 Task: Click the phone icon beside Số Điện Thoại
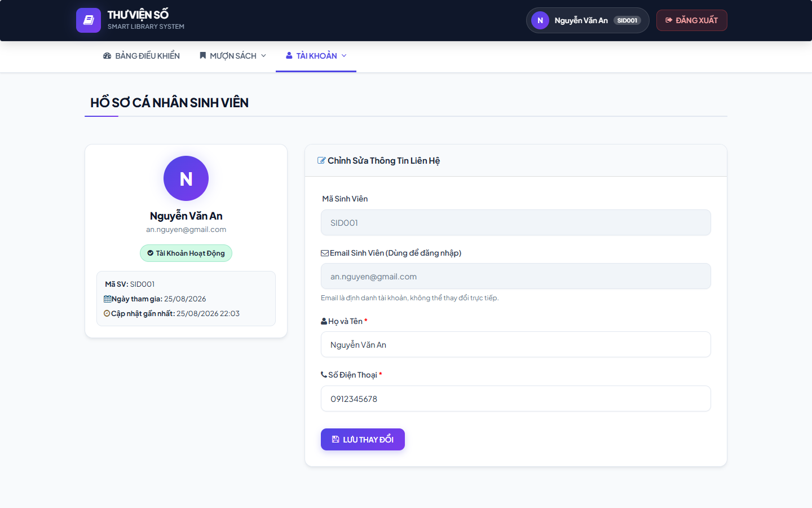click(324, 375)
